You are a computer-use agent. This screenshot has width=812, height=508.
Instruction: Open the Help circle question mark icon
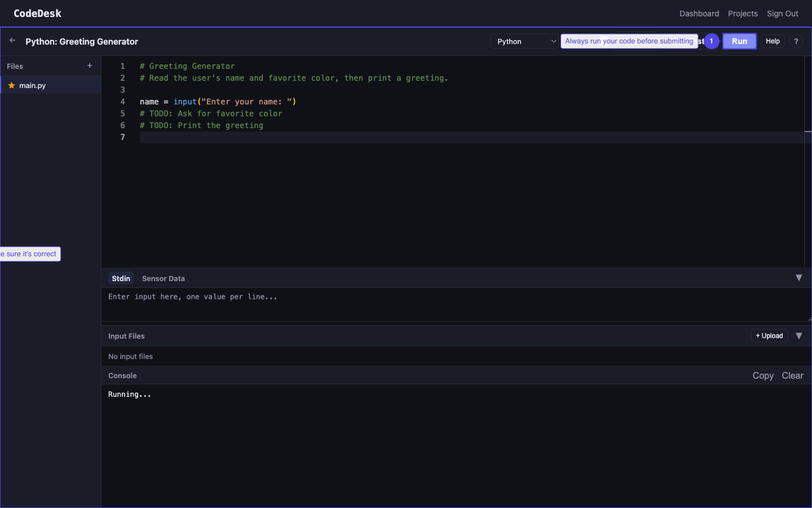[796, 41]
